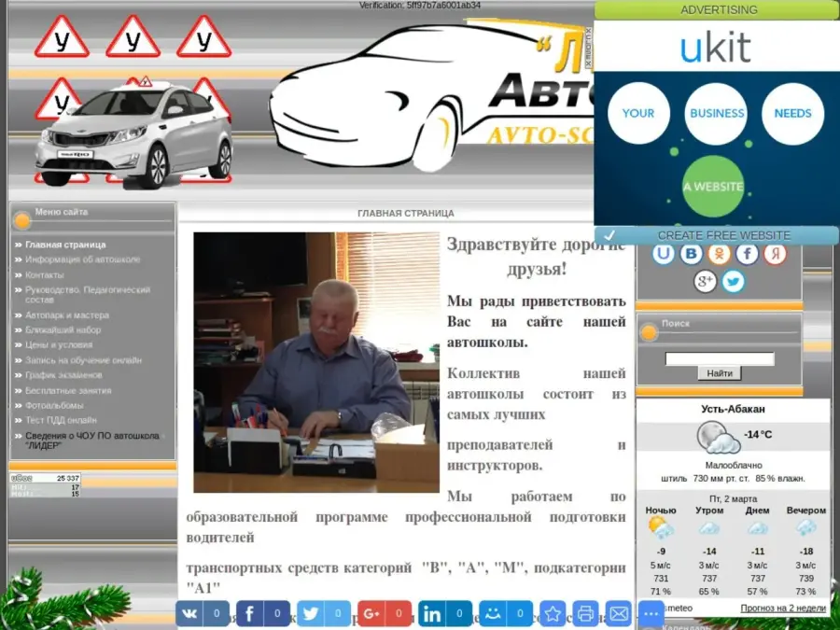Open 'Цены и условия' in site menu

pos(59,344)
